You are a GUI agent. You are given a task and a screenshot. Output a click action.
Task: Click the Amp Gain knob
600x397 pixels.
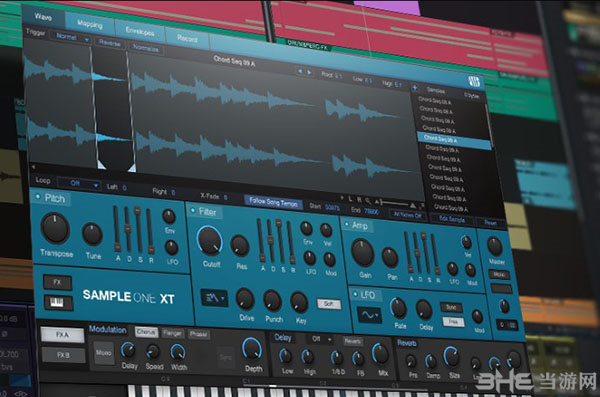click(x=363, y=253)
